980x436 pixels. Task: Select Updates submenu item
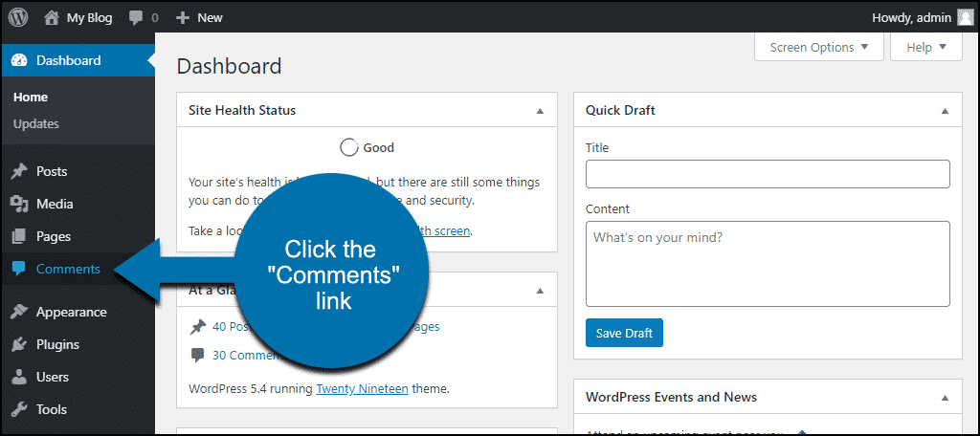[x=36, y=123]
